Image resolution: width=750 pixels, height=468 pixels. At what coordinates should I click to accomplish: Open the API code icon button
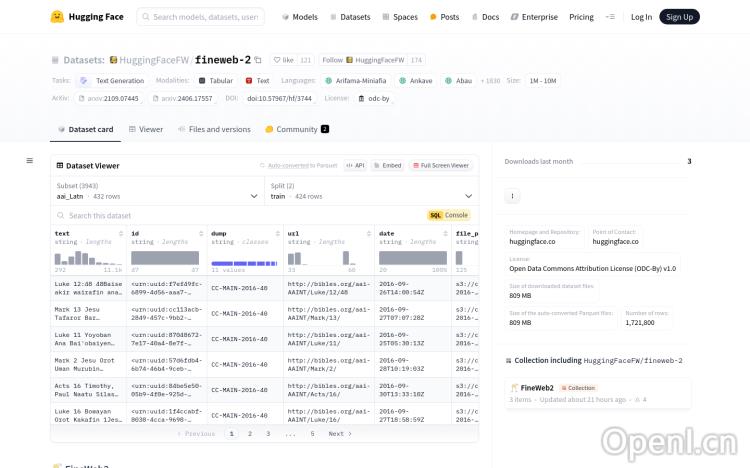pos(355,165)
